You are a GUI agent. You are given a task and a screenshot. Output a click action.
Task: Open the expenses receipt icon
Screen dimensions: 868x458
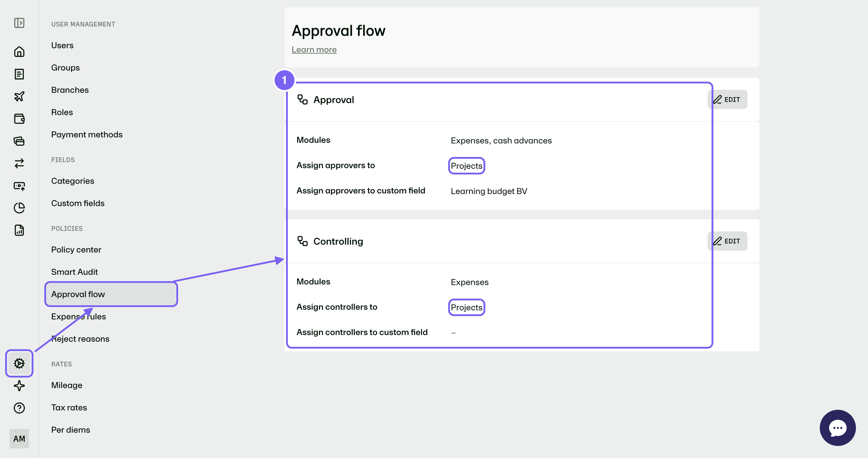19,74
